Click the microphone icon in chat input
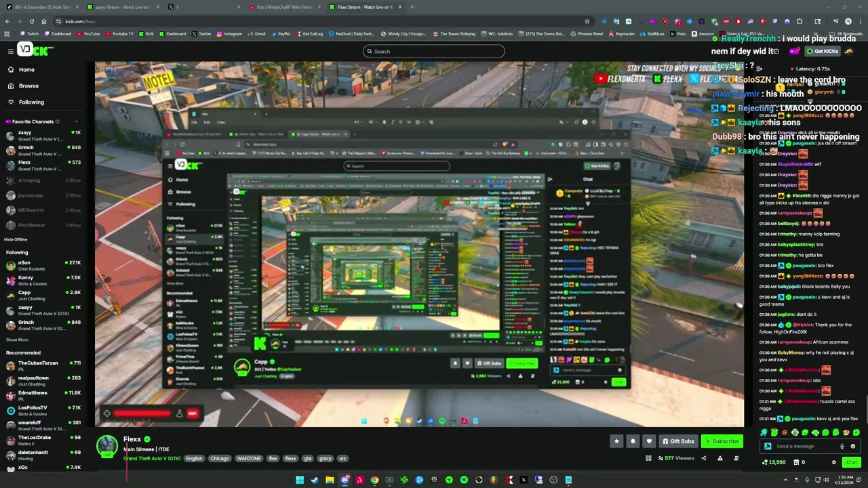Screen dimensions: 868x488 (x=842, y=446)
